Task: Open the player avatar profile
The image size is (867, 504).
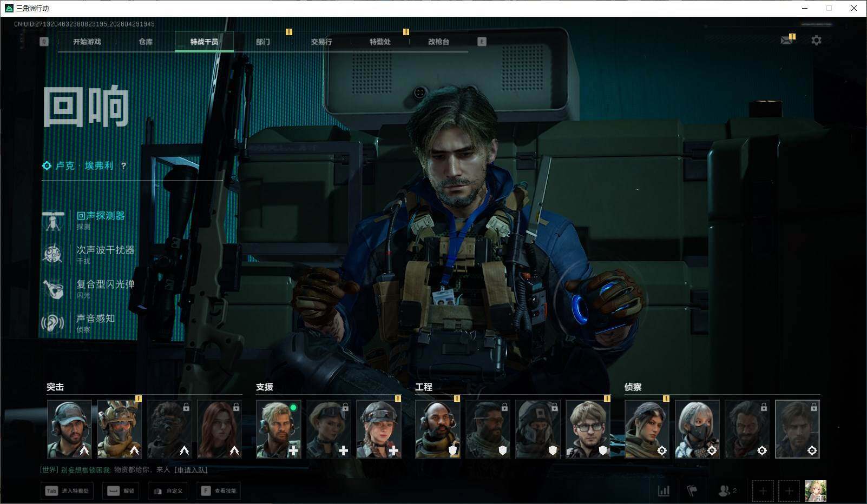Action: click(816, 491)
